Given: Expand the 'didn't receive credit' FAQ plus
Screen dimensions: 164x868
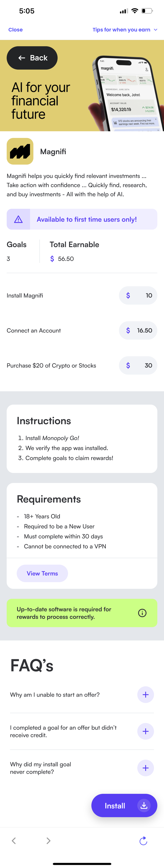Looking at the screenshot, I should [x=145, y=731].
